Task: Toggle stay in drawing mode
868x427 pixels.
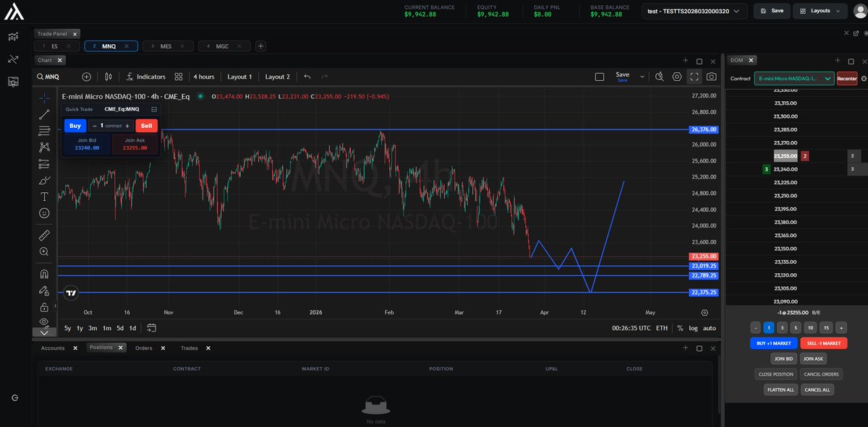Action: [x=44, y=290]
